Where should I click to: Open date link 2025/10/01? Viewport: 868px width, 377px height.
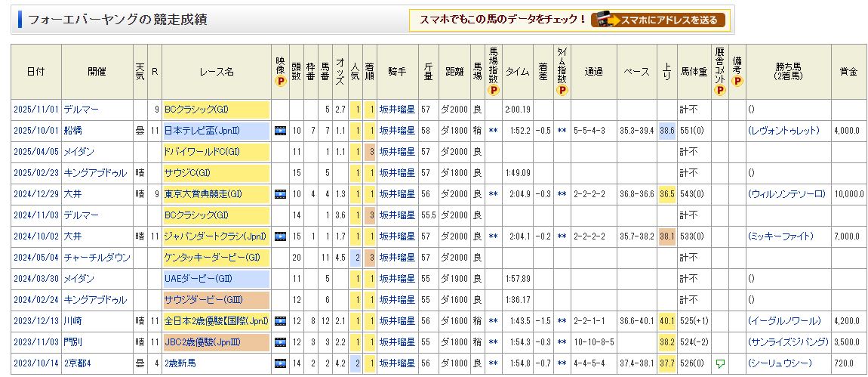point(35,131)
